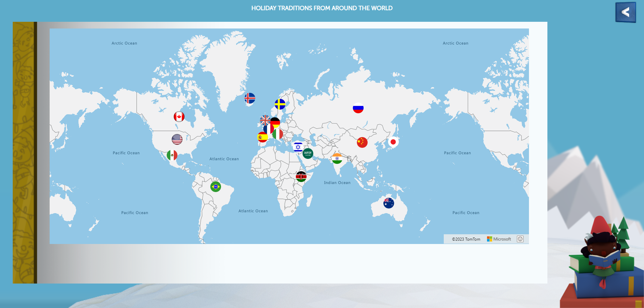Click the India flag pin
644x308 pixels.
337,159
